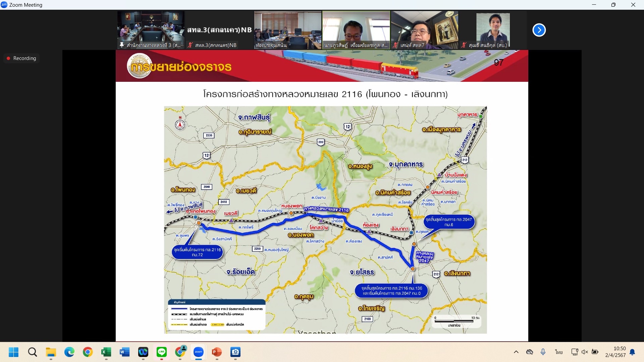This screenshot has height=362, width=644.
Task: Click muted mic icon on สุเมธี สนธิกุล
Action: click(x=464, y=45)
